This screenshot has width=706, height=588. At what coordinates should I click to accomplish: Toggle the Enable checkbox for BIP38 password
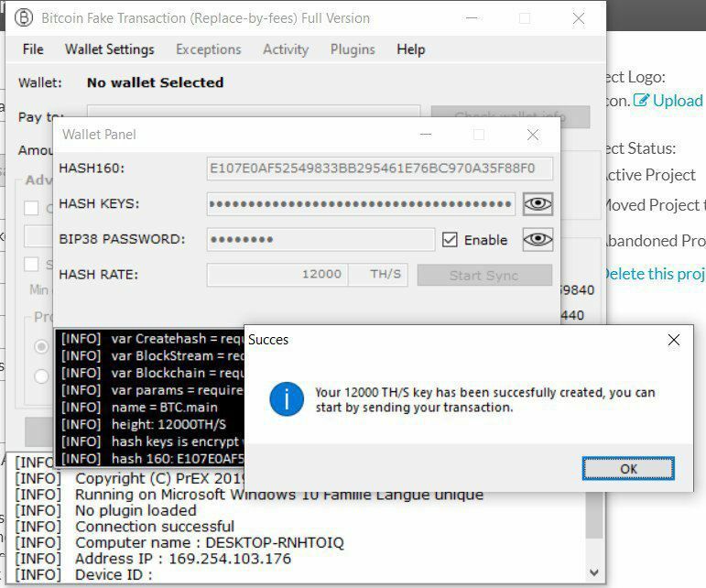click(450, 240)
